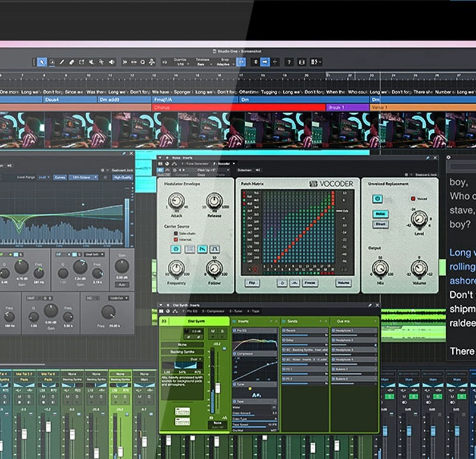Expand the Inserts panel menu arrow
This screenshot has width=476, height=459.
[x=271, y=321]
